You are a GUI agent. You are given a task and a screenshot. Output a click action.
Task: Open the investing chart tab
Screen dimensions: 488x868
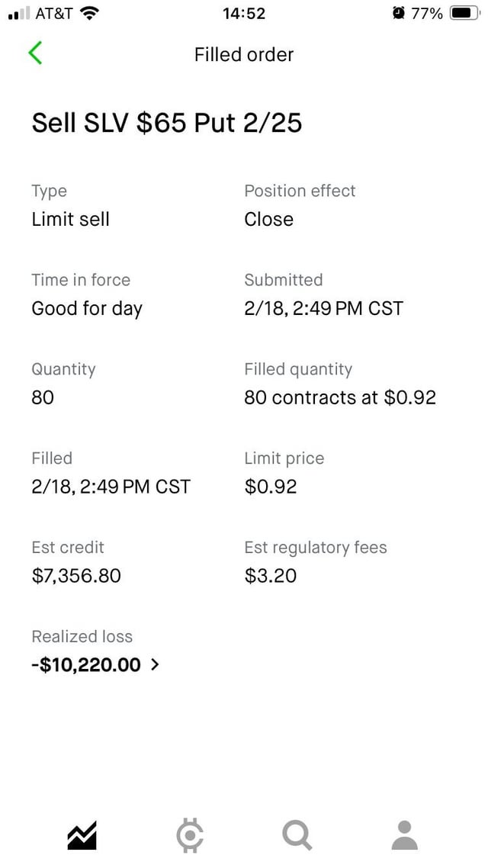(x=82, y=836)
